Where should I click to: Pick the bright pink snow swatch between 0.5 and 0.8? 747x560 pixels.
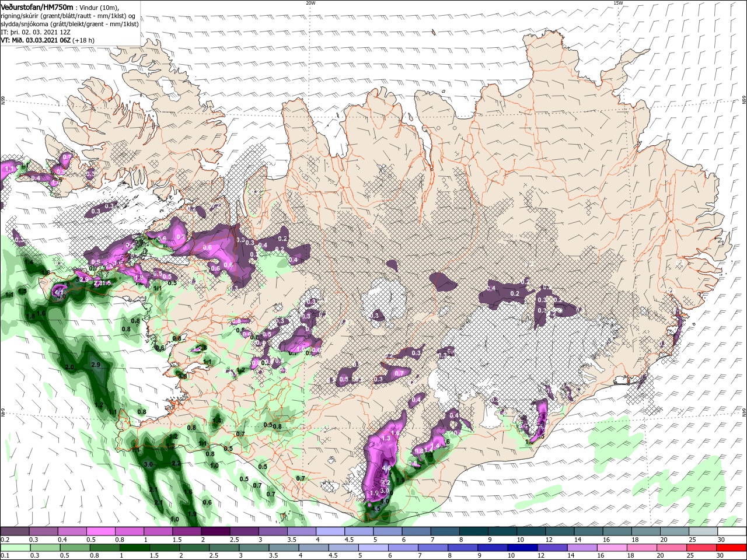click(100, 531)
